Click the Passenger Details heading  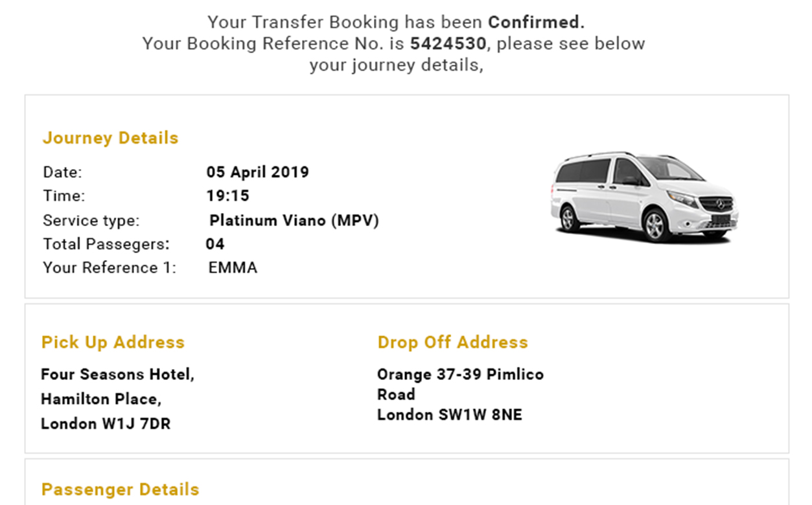(x=120, y=489)
